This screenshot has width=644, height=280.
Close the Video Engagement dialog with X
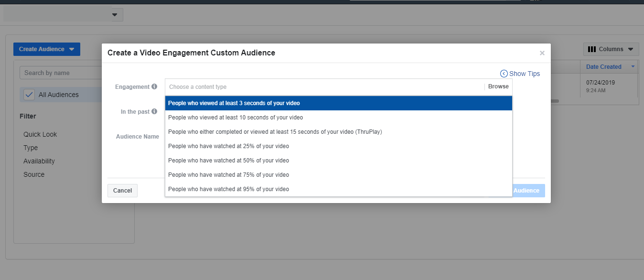pos(542,53)
